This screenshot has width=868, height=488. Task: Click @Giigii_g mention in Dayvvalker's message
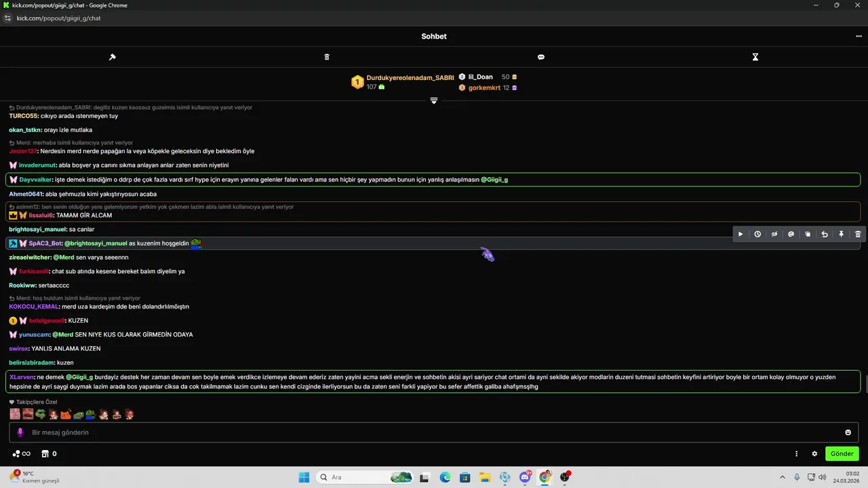click(x=494, y=180)
